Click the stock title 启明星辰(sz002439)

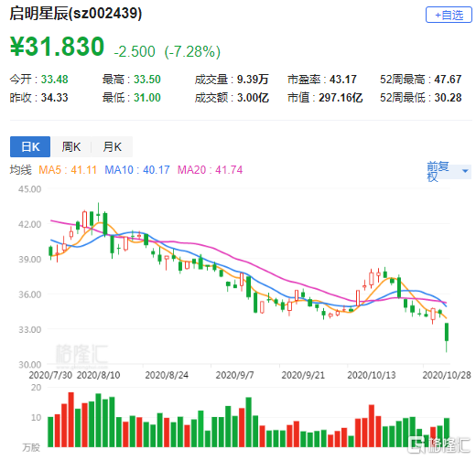pyautogui.click(x=76, y=14)
